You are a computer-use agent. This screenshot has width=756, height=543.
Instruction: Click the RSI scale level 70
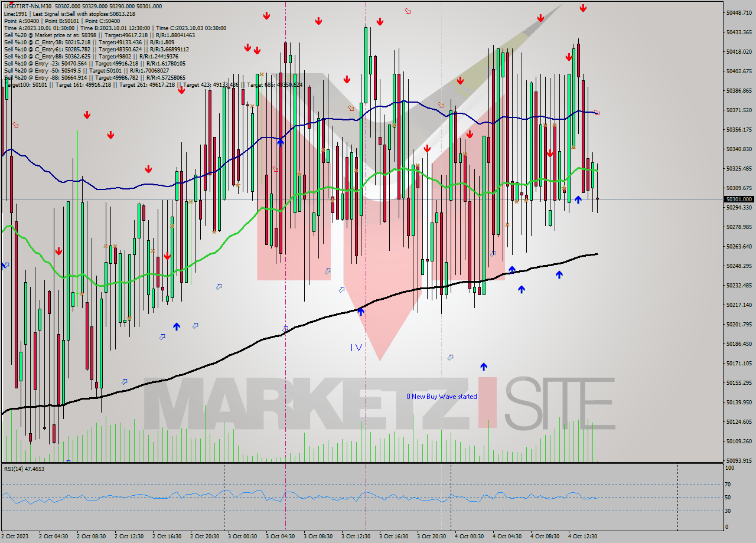click(729, 485)
